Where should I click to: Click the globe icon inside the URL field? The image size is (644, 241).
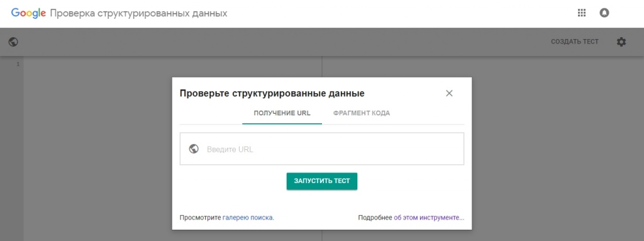(x=194, y=149)
